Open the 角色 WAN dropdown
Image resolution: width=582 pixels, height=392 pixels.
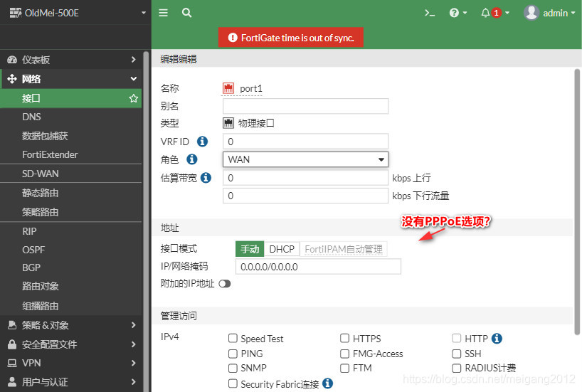305,159
